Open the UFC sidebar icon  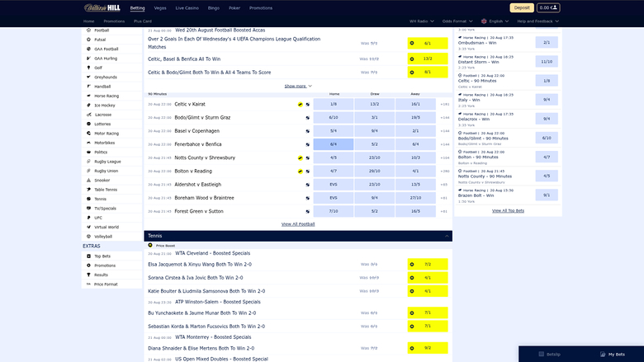point(88,218)
